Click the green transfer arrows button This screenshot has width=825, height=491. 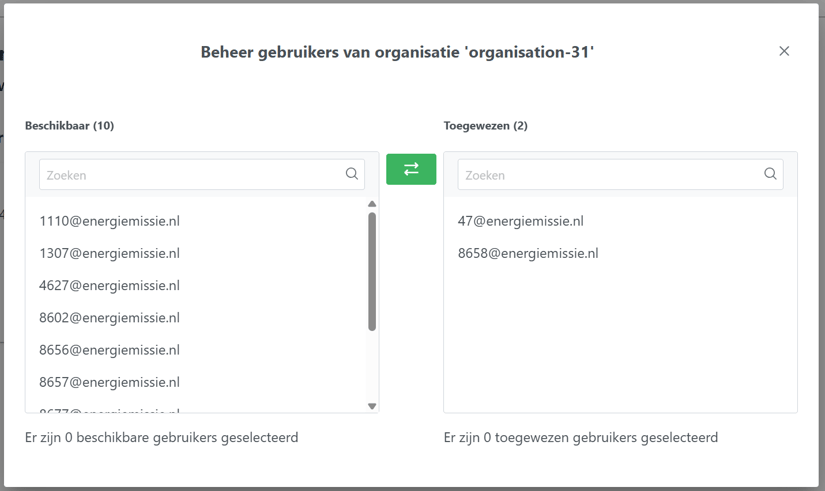pyautogui.click(x=411, y=169)
